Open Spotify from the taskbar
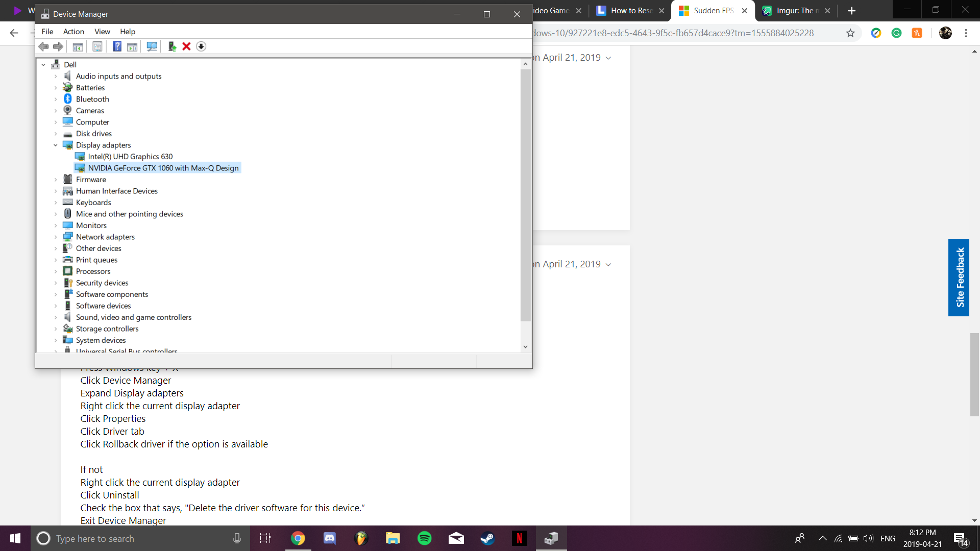 click(425, 538)
